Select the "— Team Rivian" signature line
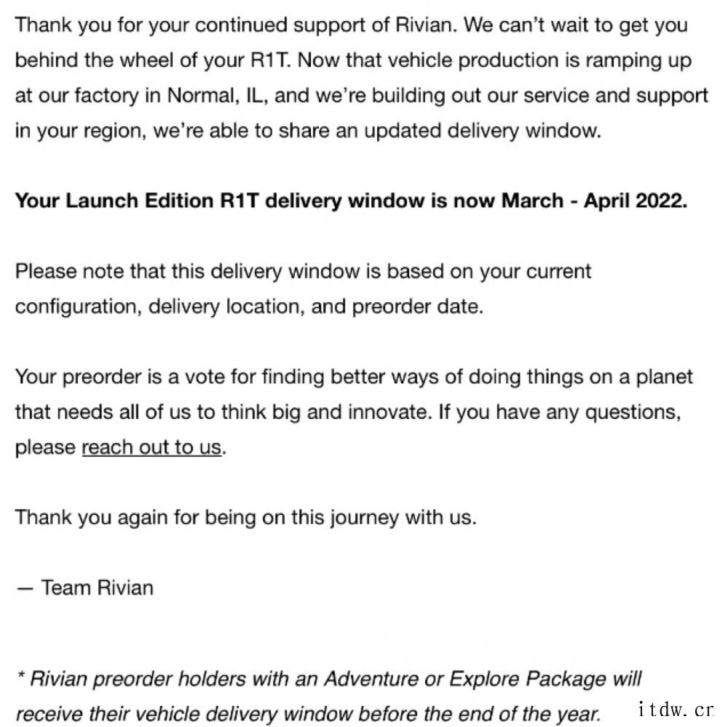The height and width of the screenshot is (727, 728). pos(84,588)
